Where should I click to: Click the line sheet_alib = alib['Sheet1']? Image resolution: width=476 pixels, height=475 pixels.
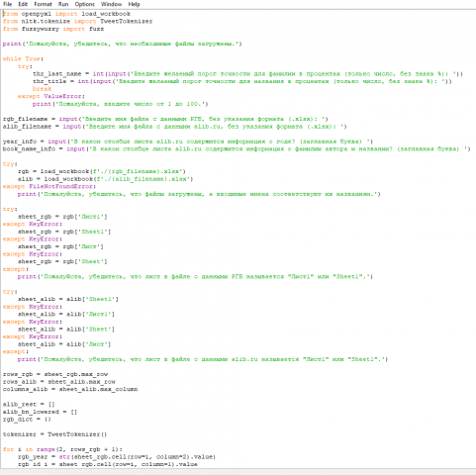(68, 299)
